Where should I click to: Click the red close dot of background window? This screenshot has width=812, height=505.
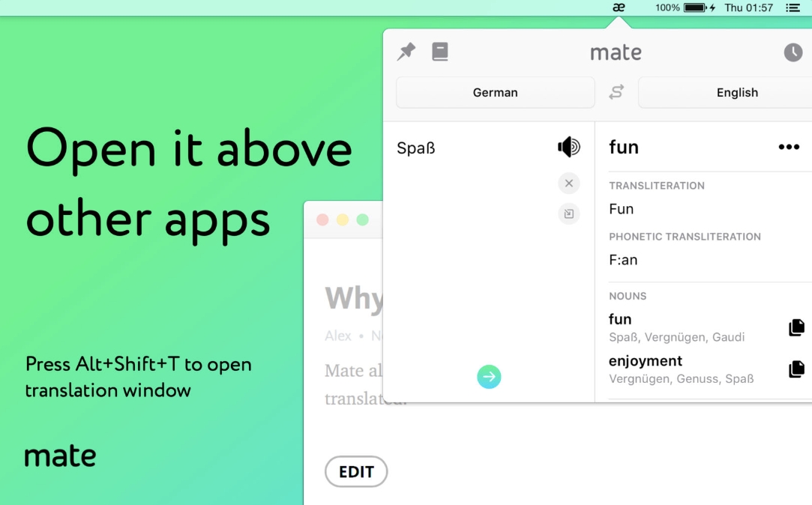[x=322, y=220]
